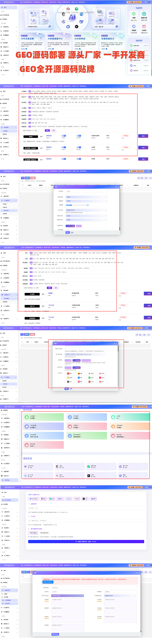The width and height of the screenshot is (152, 644).
Task: Expand 自媒体大V in the diagnosis form sidebar
Action: click(9, 532)
